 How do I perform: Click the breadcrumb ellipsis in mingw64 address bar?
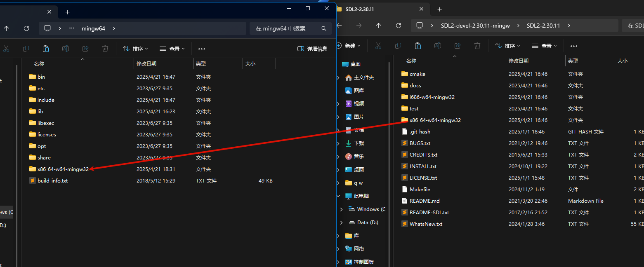72,28
